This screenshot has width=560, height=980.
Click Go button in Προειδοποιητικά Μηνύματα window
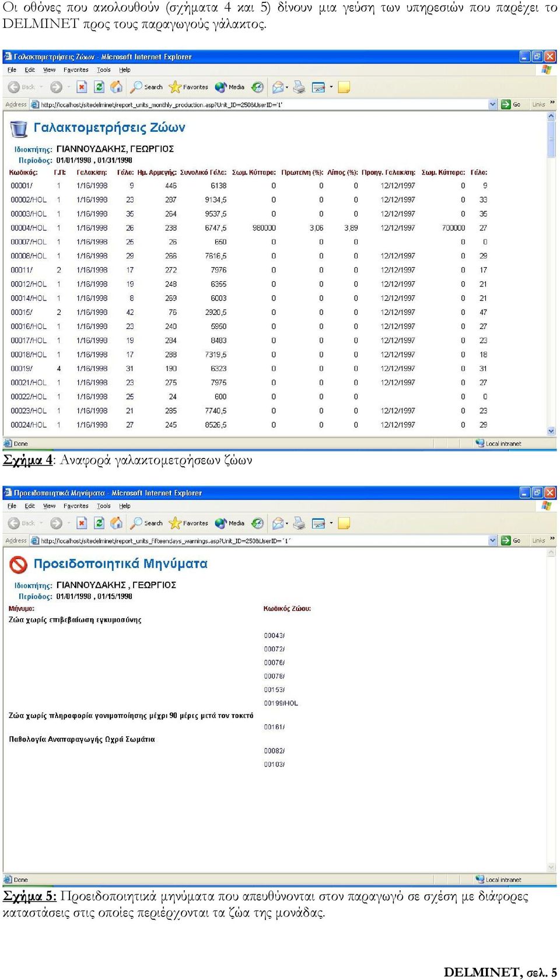[510, 541]
